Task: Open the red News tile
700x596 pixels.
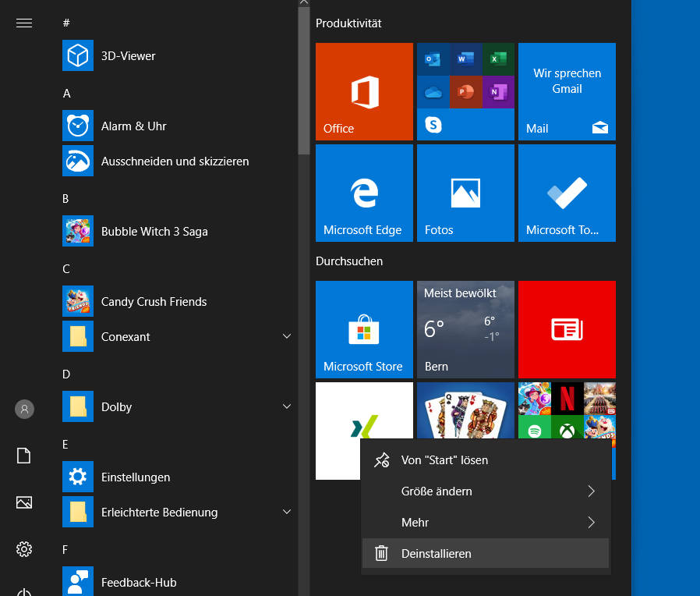Action: pos(567,329)
